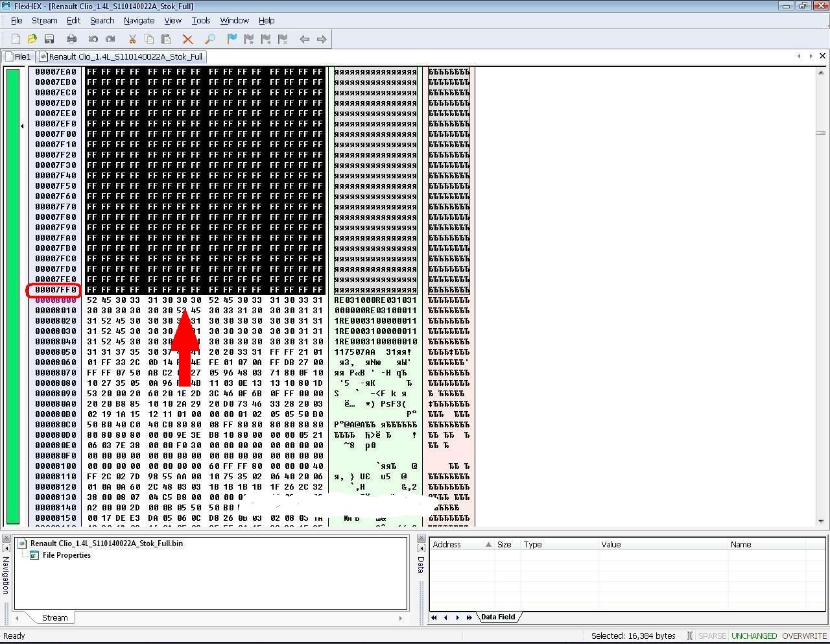Viewport: 830px width, 644px height.
Task: Select Renault Clio_1.4L_S110140022A_Stok_Full.bin tree root
Action: tap(106, 543)
